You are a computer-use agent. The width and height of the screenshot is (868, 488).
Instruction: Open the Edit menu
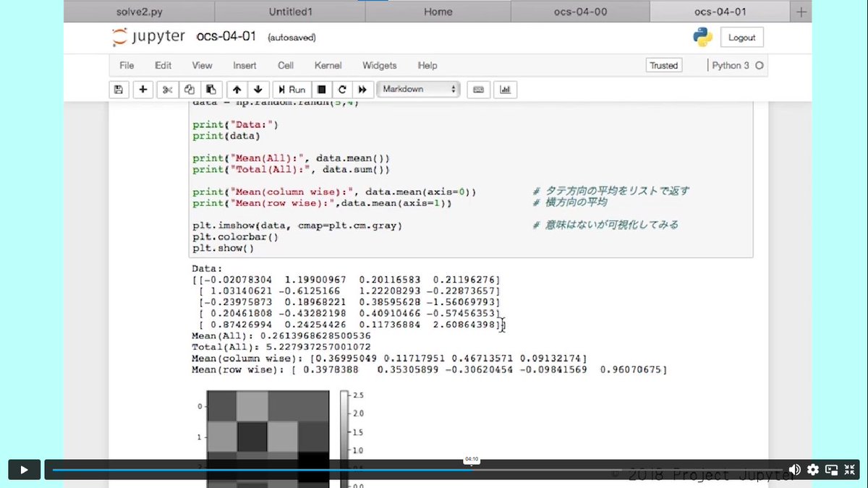pyautogui.click(x=163, y=65)
